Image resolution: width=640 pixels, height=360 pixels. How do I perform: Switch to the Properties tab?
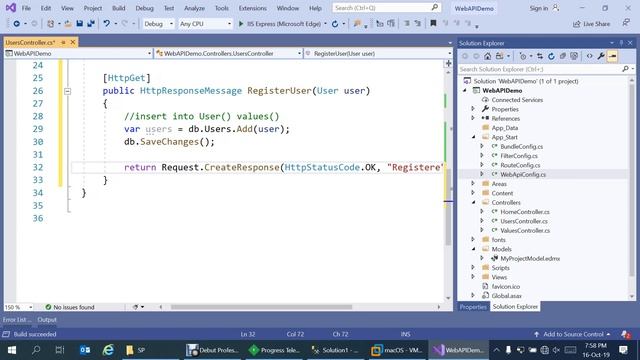(473, 307)
